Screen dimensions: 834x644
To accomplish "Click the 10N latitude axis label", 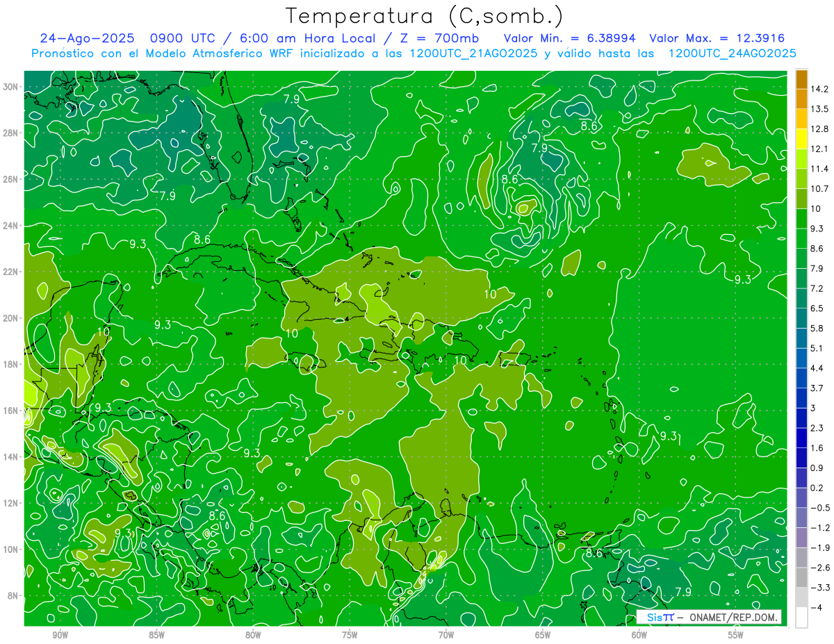I will [11, 549].
